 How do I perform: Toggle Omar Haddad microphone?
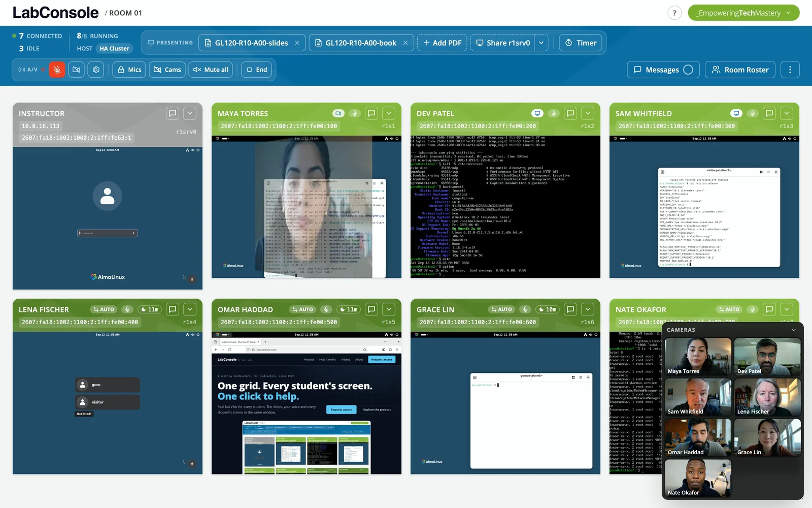click(326, 309)
